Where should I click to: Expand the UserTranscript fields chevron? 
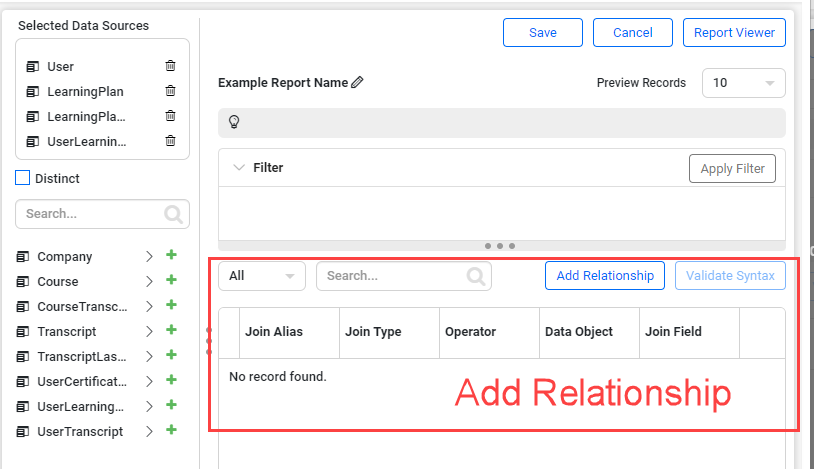click(149, 432)
